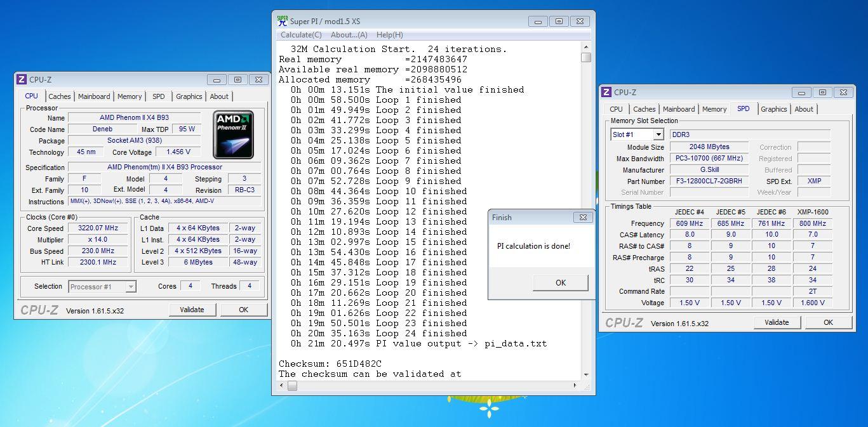Viewport: 868px width, 427px height.
Task: Switch to Graphics tab in left CPU-Z
Action: click(189, 96)
